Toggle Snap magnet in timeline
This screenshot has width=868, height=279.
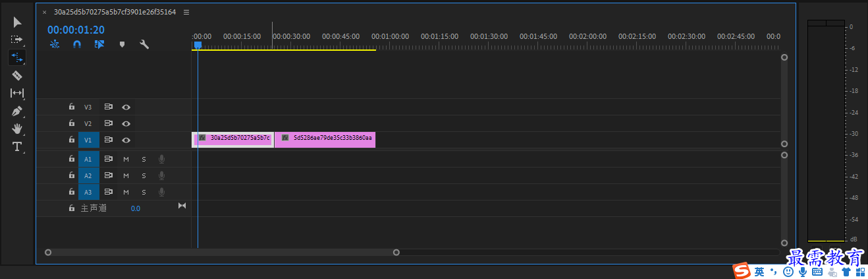coord(76,44)
